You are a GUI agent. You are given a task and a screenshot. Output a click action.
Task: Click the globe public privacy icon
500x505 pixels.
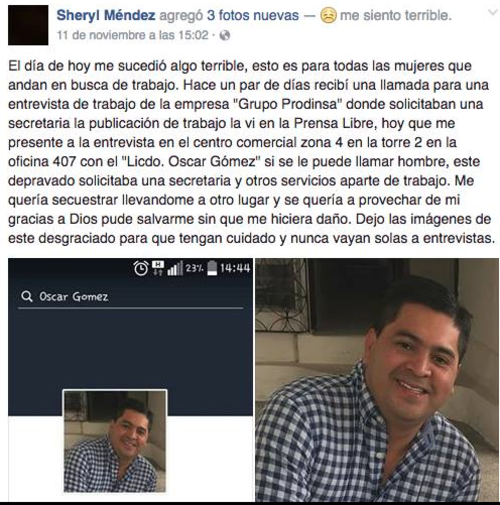pyautogui.click(x=225, y=35)
